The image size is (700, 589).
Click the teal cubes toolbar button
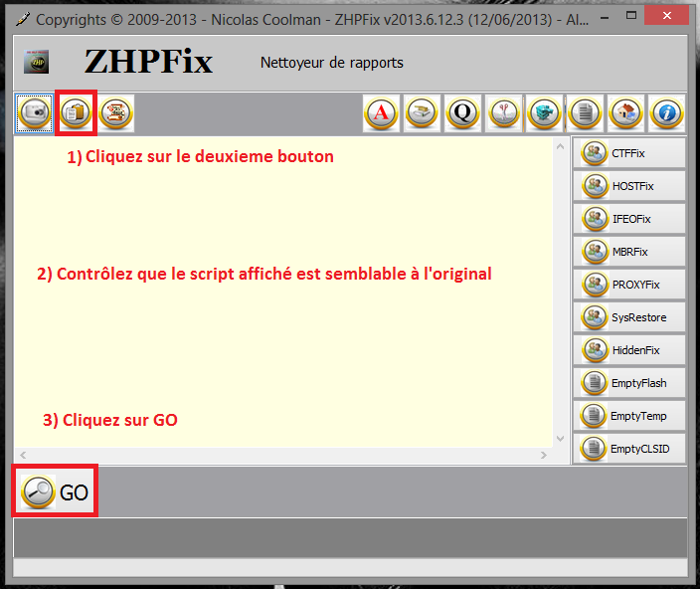(x=544, y=113)
